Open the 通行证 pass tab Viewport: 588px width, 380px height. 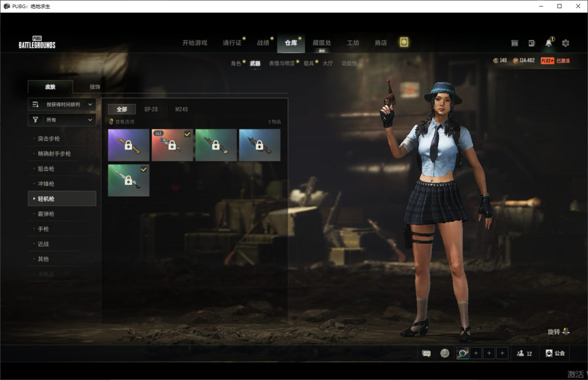click(232, 43)
